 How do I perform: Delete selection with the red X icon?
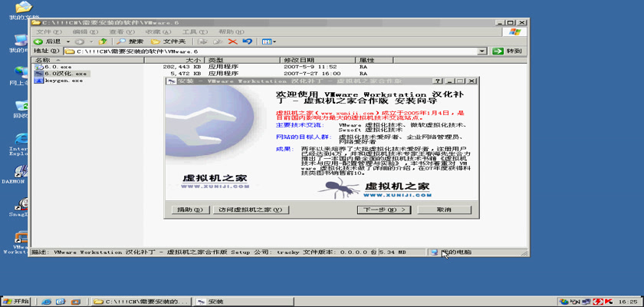coord(233,41)
